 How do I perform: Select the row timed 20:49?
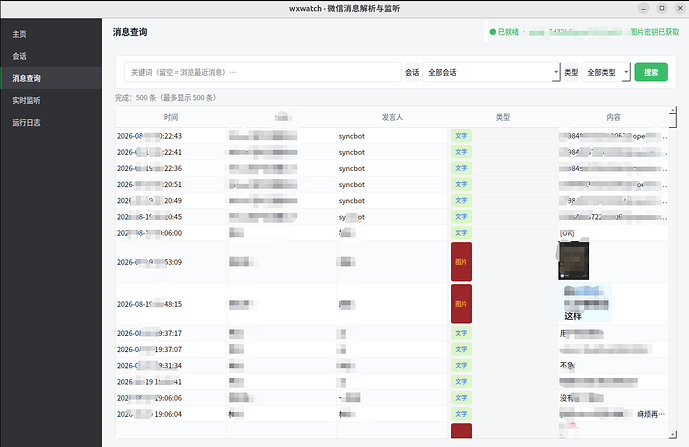392,200
